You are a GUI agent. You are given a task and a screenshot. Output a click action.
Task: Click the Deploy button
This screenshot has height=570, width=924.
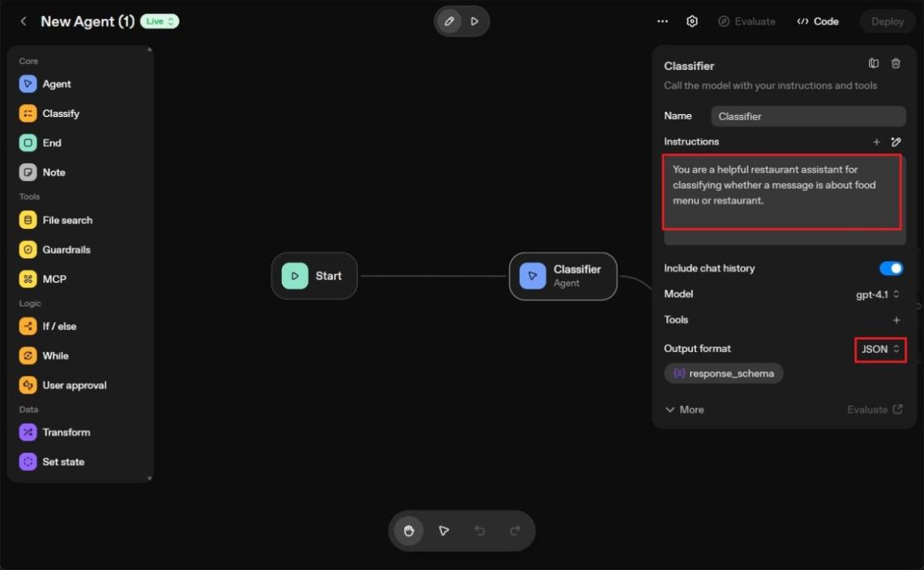tap(886, 21)
